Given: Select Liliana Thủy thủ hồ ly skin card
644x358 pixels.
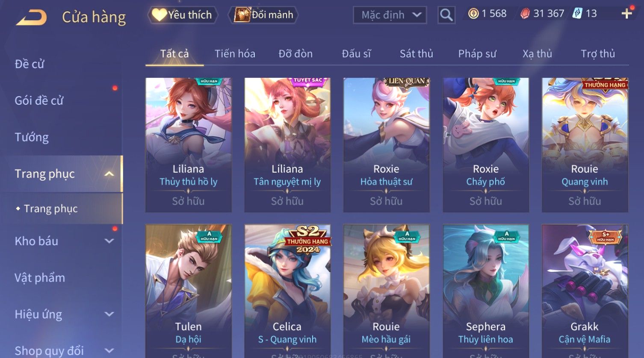Looking at the screenshot, I should pos(189,145).
